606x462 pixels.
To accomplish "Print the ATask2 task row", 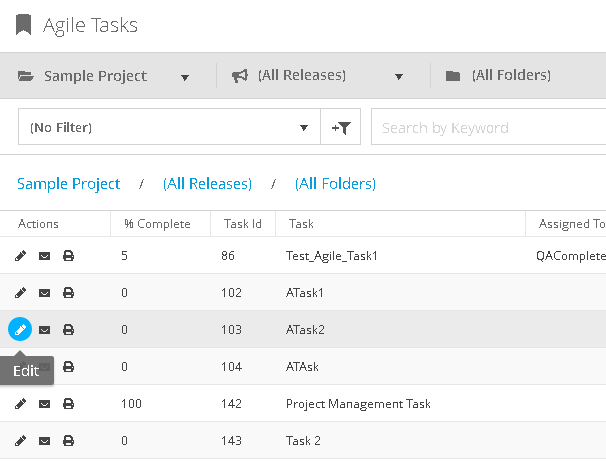I will click(x=68, y=329).
